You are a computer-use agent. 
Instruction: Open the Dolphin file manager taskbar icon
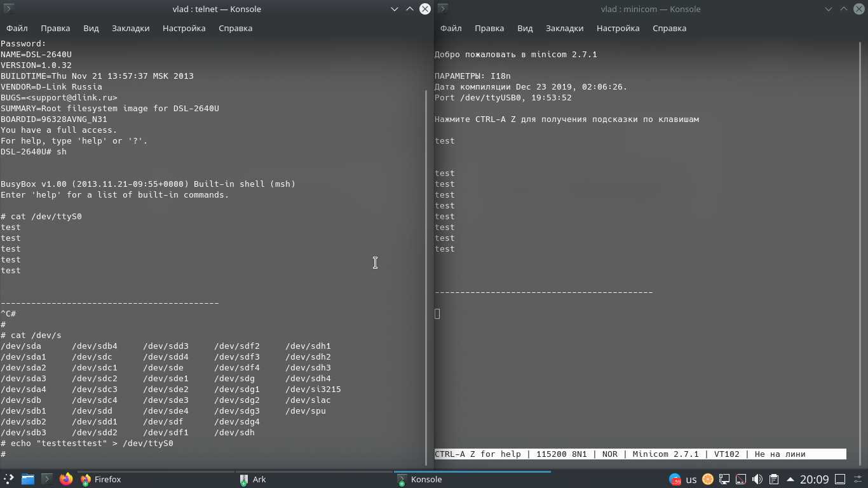28,479
